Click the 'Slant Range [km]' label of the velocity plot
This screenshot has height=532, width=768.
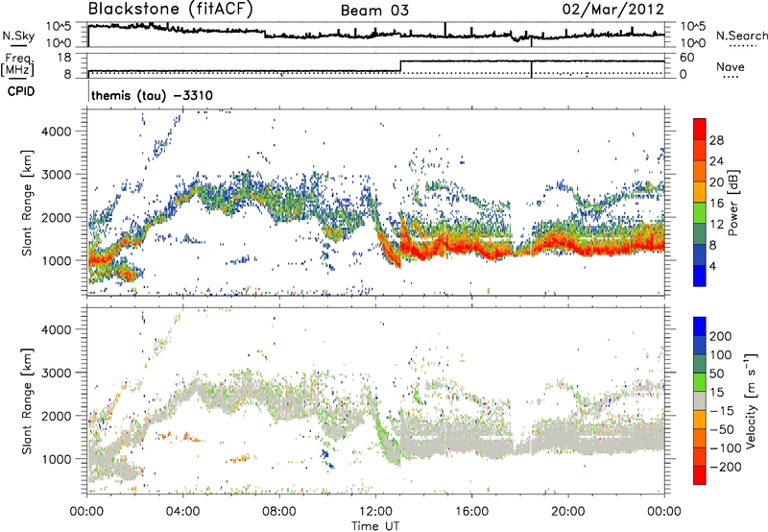click(x=27, y=401)
